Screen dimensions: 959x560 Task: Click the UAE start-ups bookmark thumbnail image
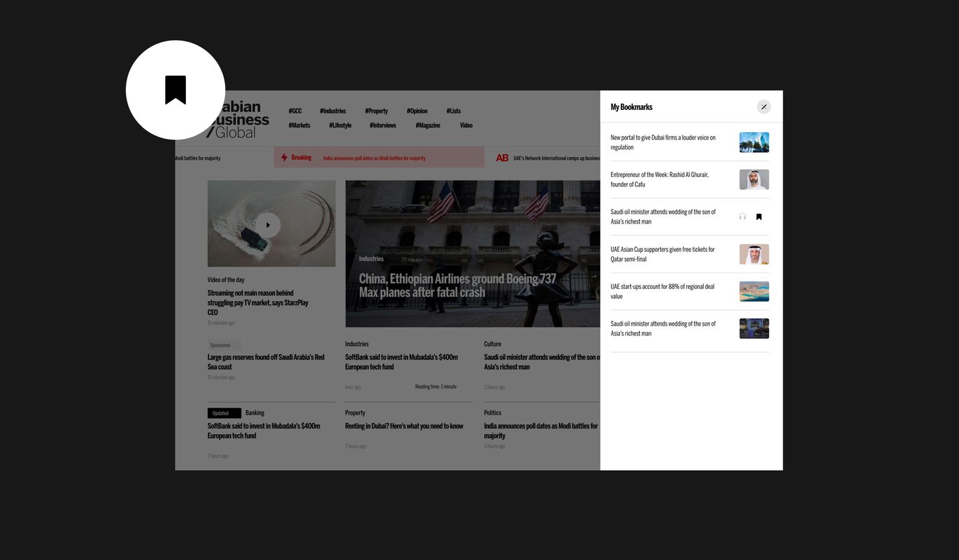[753, 291]
